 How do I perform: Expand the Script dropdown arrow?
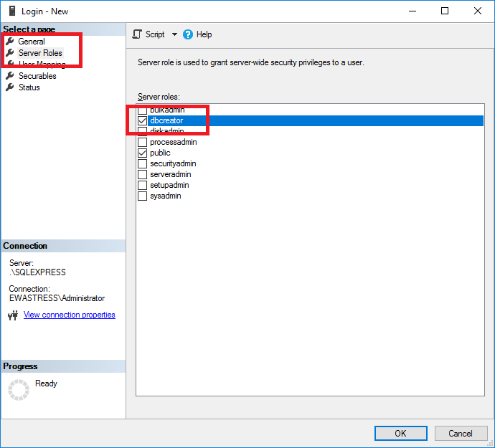(174, 34)
